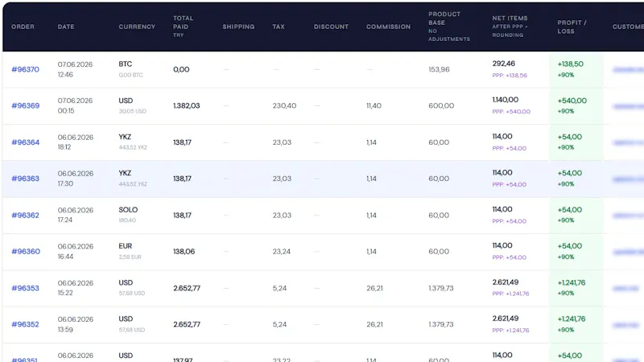644x362 pixels.
Task: Click the PROFIT / LOSS column header
Action: [x=572, y=27]
